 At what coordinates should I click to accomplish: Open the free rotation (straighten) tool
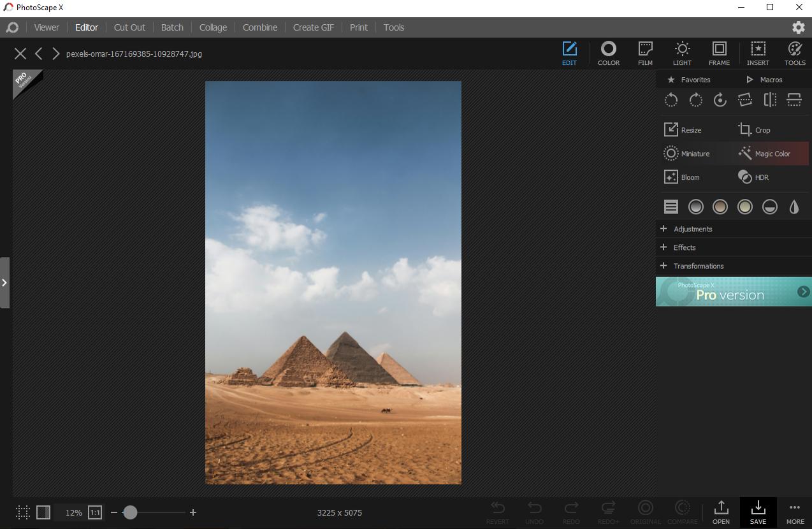pos(720,100)
